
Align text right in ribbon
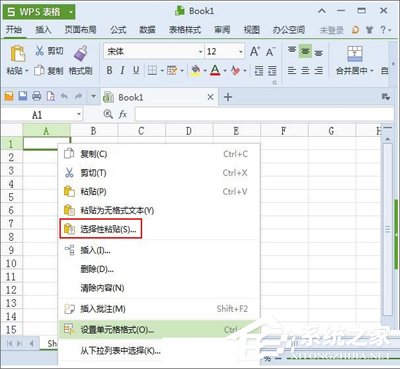319,70
